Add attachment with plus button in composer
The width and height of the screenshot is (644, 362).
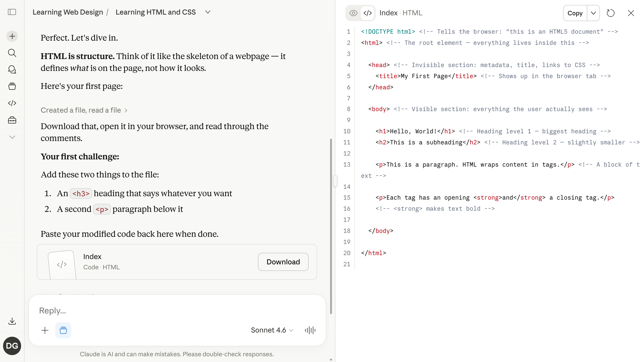pos(45,330)
